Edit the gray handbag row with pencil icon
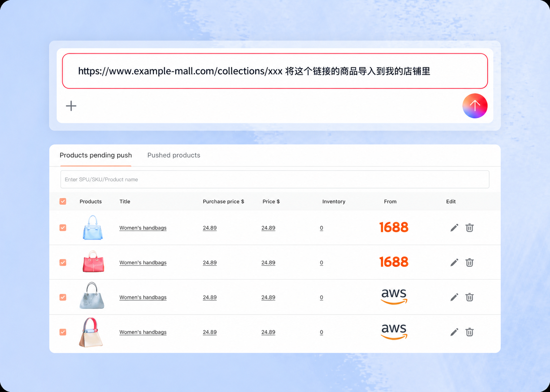The height and width of the screenshot is (392, 550). coord(454,297)
